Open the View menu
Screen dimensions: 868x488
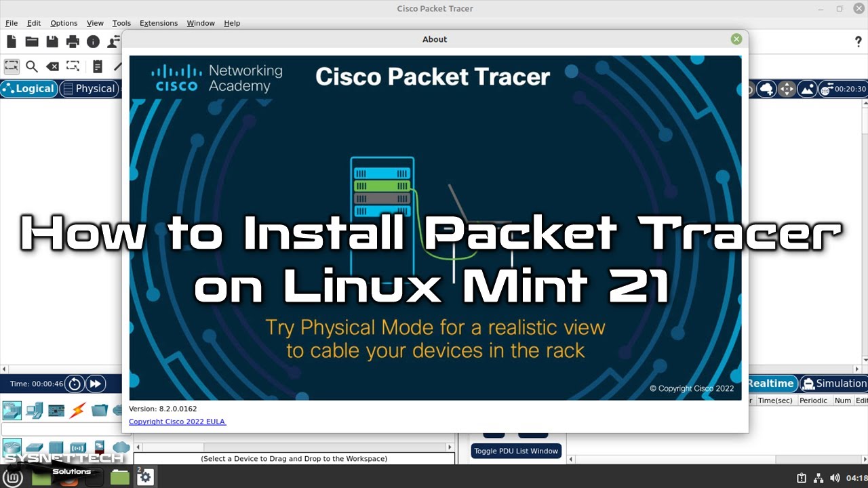95,23
